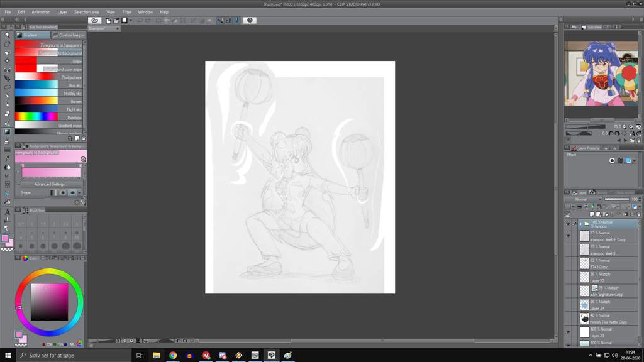Viewport: 644px width, 362px height.
Task: Open the Selection area menu
Action: coord(86,12)
